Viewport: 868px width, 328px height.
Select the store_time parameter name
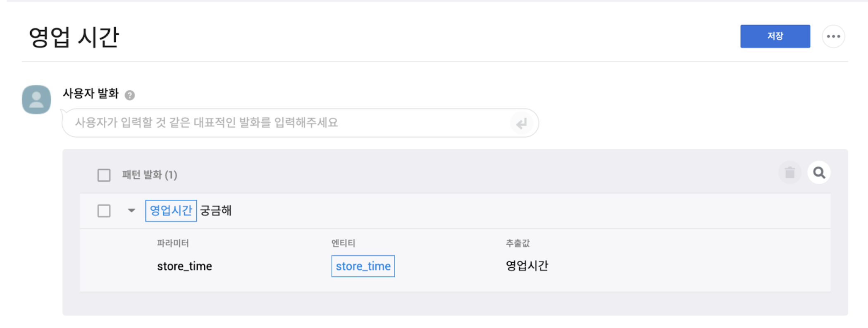coord(184,266)
